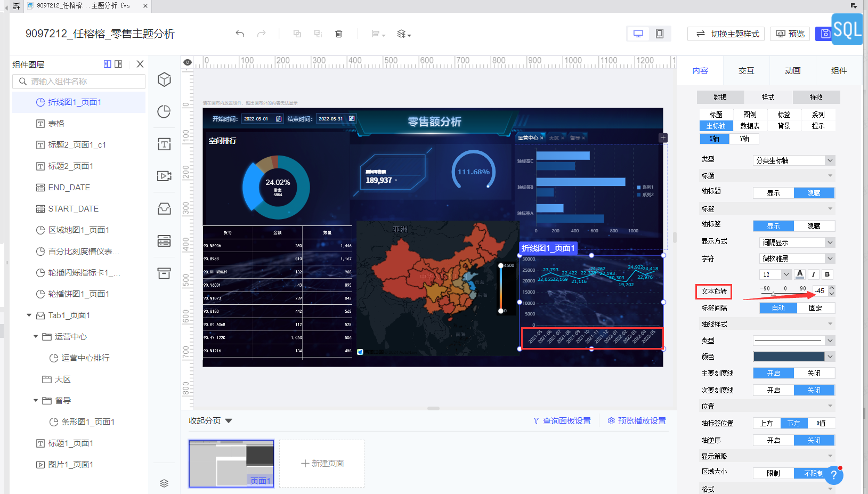Image resolution: width=868 pixels, height=494 pixels.
Task: Click the save icon button
Action: [825, 34]
